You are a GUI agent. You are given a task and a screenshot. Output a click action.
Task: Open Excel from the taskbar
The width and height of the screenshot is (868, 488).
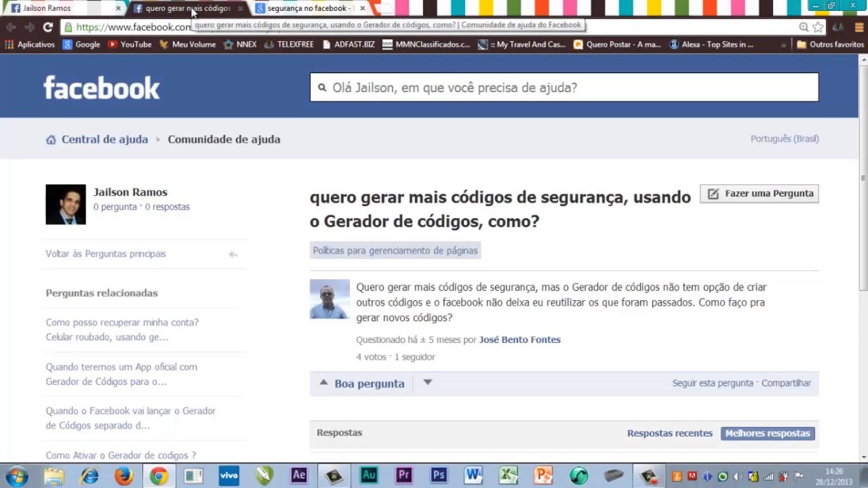509,475
